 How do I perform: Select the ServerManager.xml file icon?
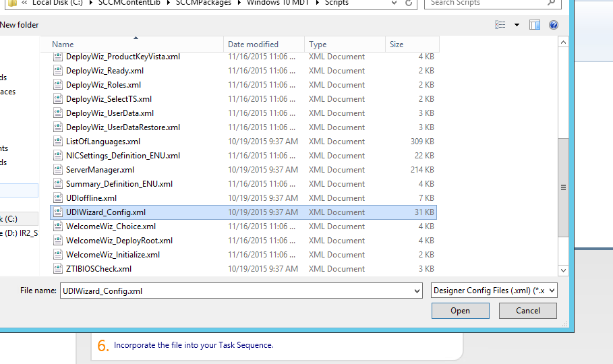[x=58, y=170]
